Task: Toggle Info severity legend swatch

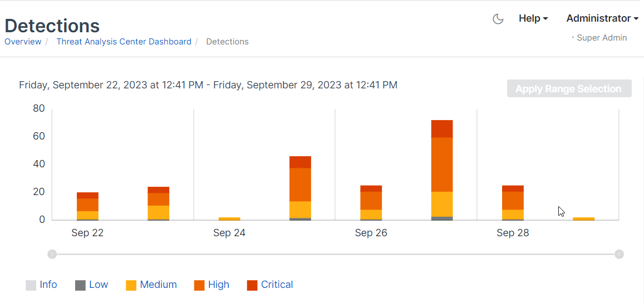Action: pyautogui.click(x=31, y=286)
